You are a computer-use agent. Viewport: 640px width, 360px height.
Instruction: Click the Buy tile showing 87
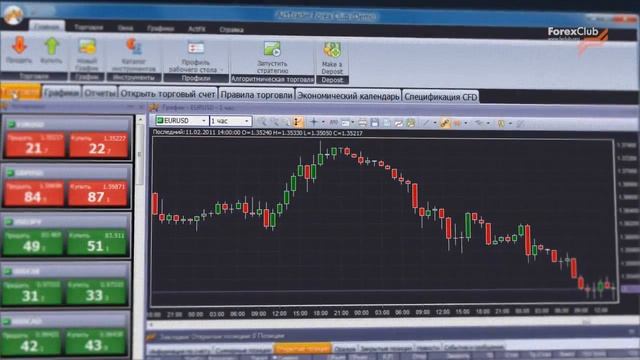98,194
